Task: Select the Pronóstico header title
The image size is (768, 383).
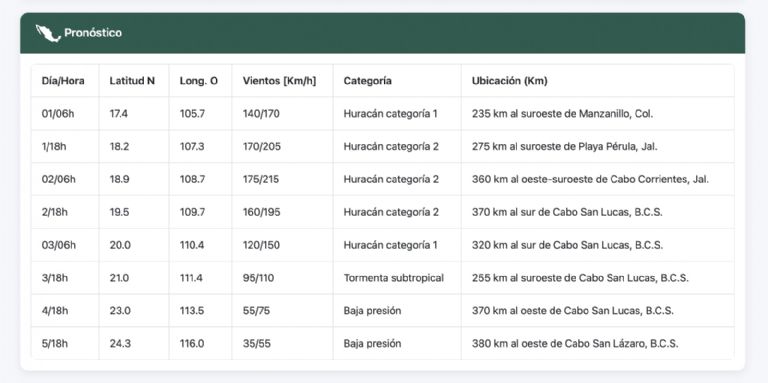Action: coord(93,33)
